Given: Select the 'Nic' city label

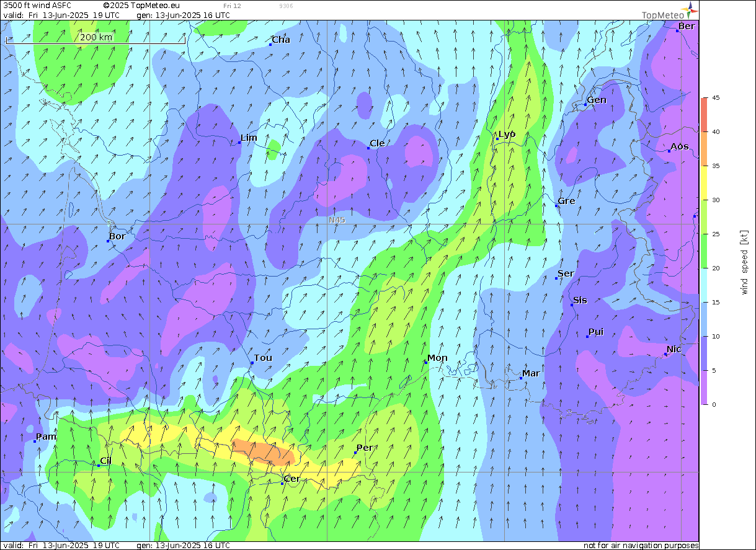Looking at the screenshot, I should [674, 349].
